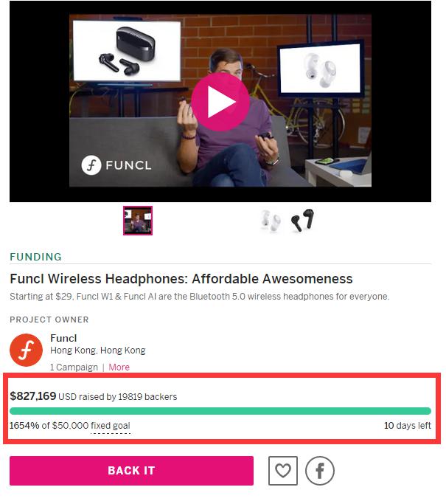Screen dimensions: 446x504
Task: Click the Funcl logo in video
Action: tap(116, 165)
